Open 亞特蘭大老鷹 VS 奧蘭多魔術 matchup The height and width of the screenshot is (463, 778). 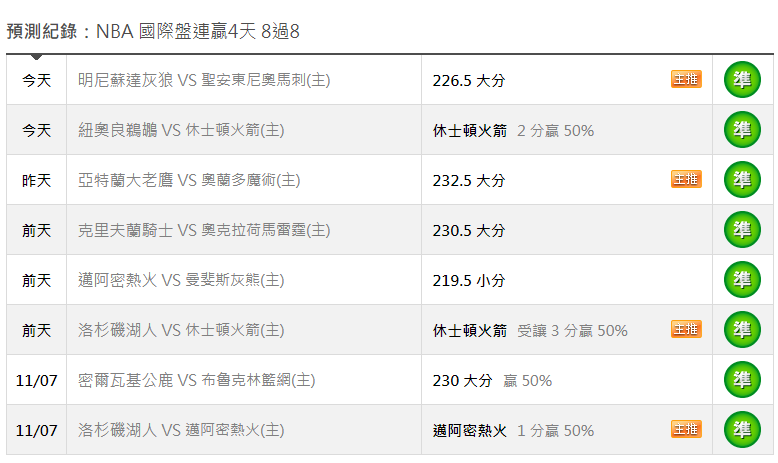189,180
